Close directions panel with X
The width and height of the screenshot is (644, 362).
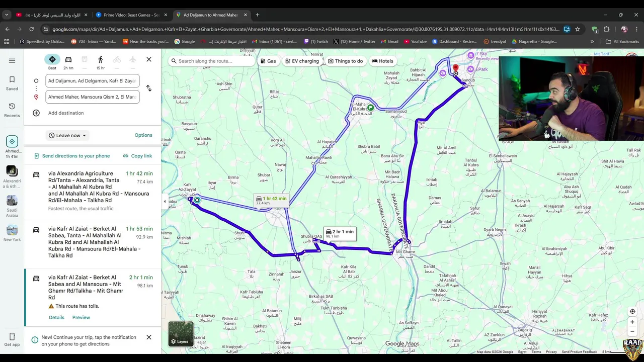click(149, 60)
